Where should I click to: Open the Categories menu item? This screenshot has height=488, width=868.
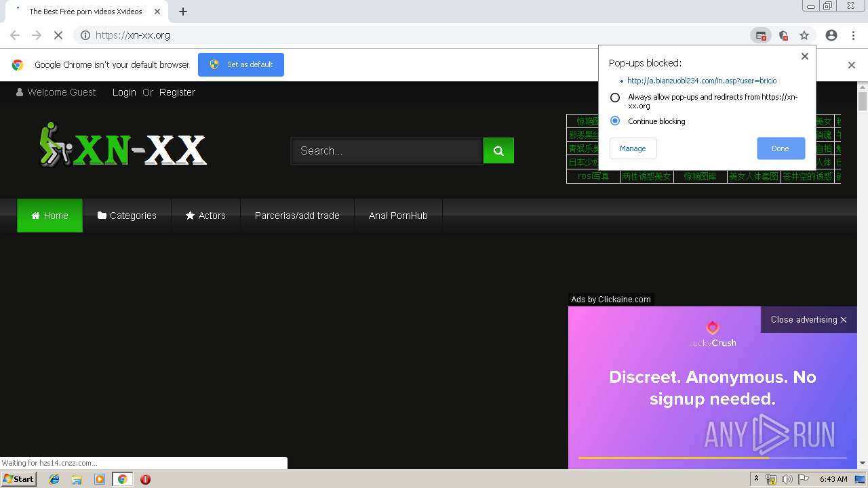pos(127,216)
